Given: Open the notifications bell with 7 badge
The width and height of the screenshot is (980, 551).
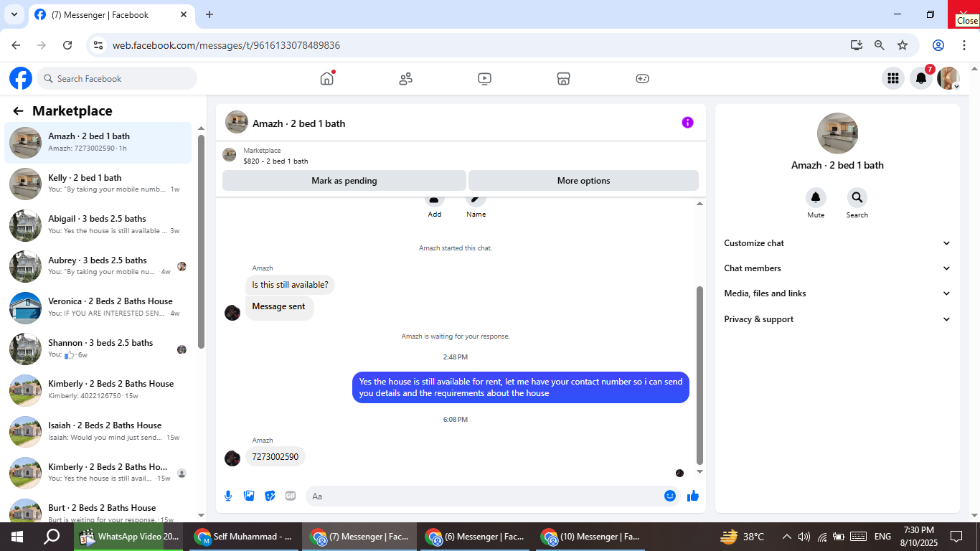Looking at the screenshot, I should [x=921, y=78].
